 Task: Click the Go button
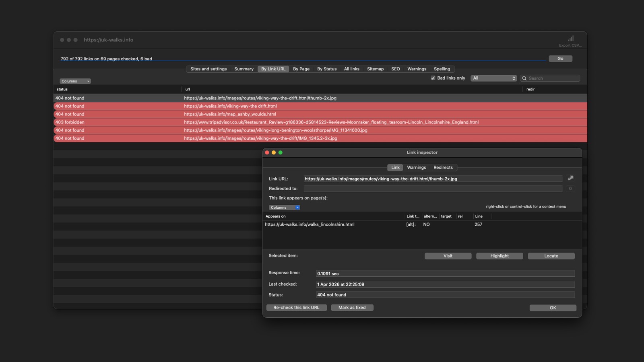point(560,59)
